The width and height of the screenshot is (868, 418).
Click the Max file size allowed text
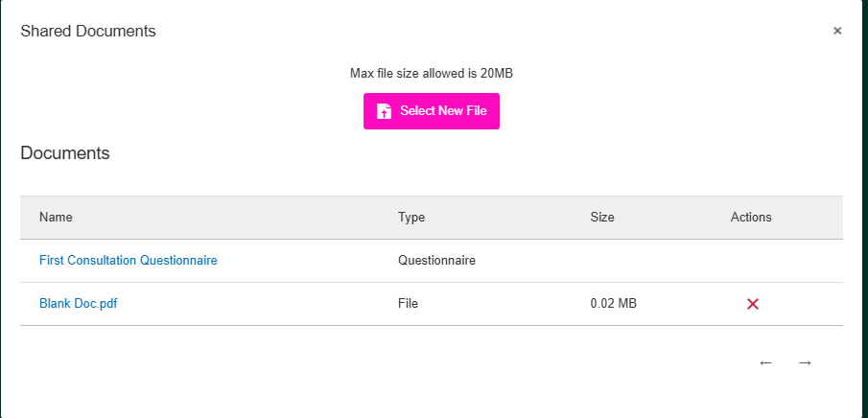pos(432,73)
